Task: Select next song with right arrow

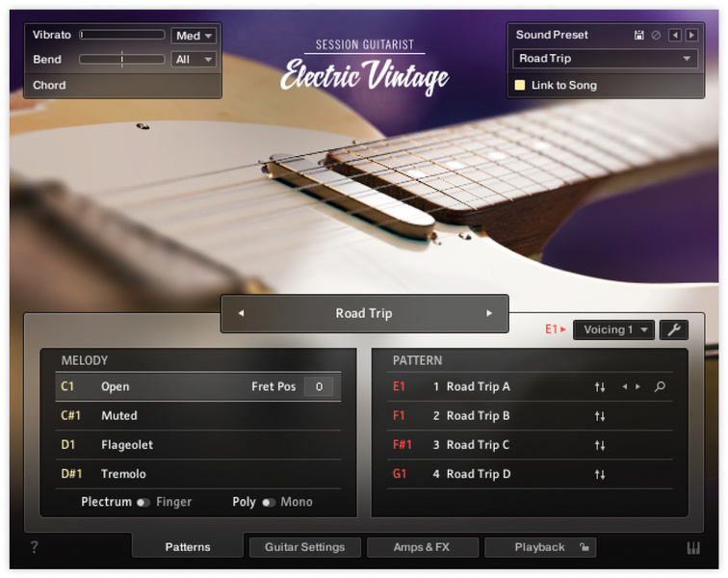Action: [x=489, y=313]
